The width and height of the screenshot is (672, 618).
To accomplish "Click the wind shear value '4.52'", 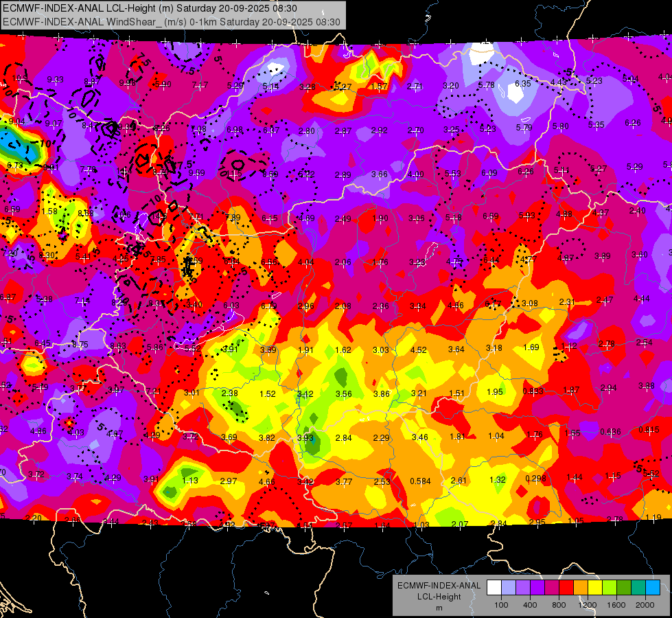I will pyautogui.click(x=418, y=350).
